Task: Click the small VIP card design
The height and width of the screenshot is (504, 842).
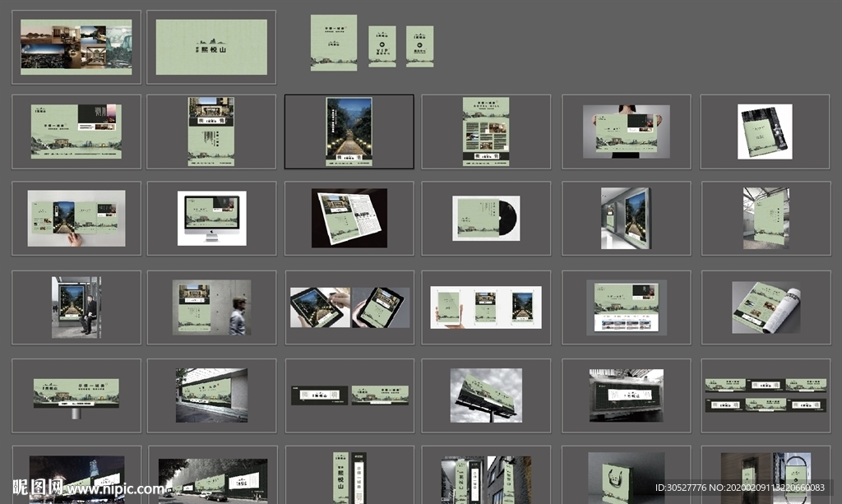Action: coord(382,46)
